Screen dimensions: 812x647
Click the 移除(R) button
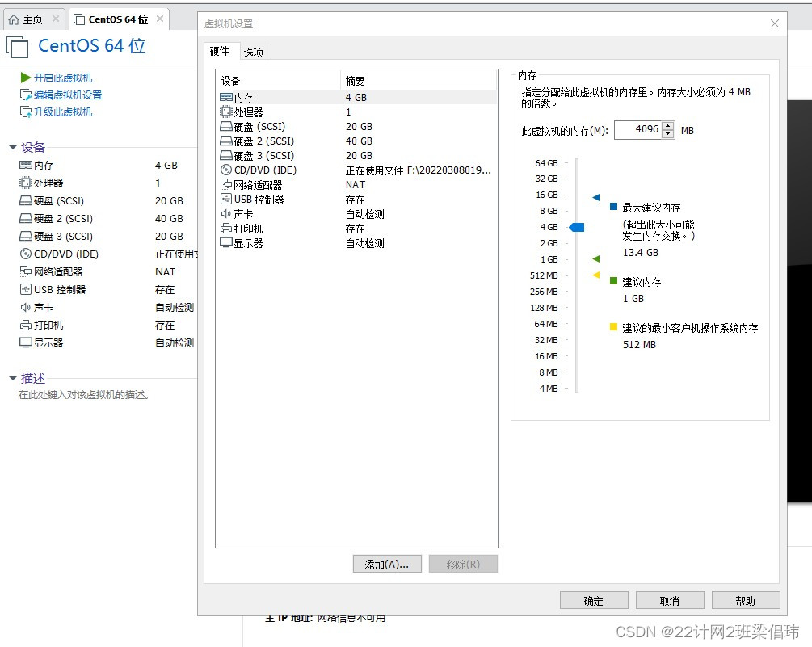[463, 564]
